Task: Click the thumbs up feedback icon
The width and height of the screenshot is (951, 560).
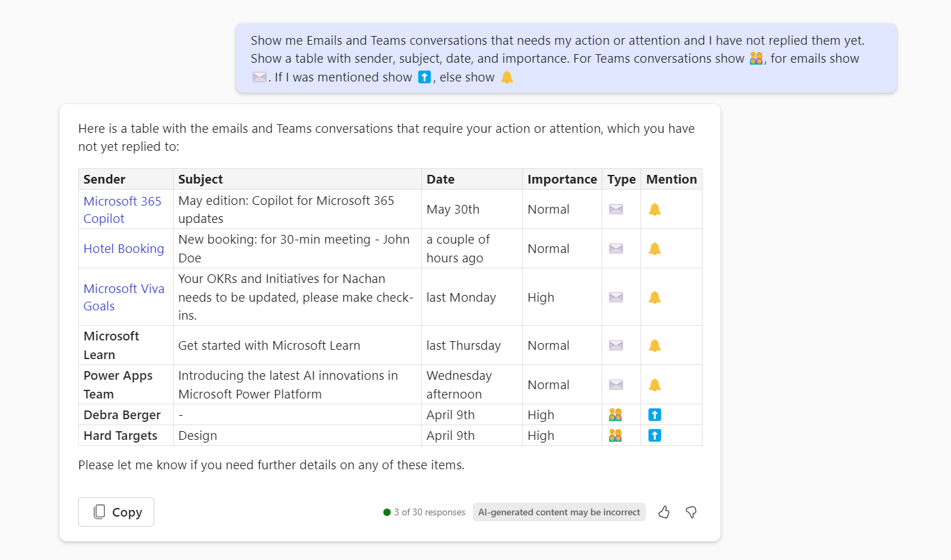Action: click(664, 512)
